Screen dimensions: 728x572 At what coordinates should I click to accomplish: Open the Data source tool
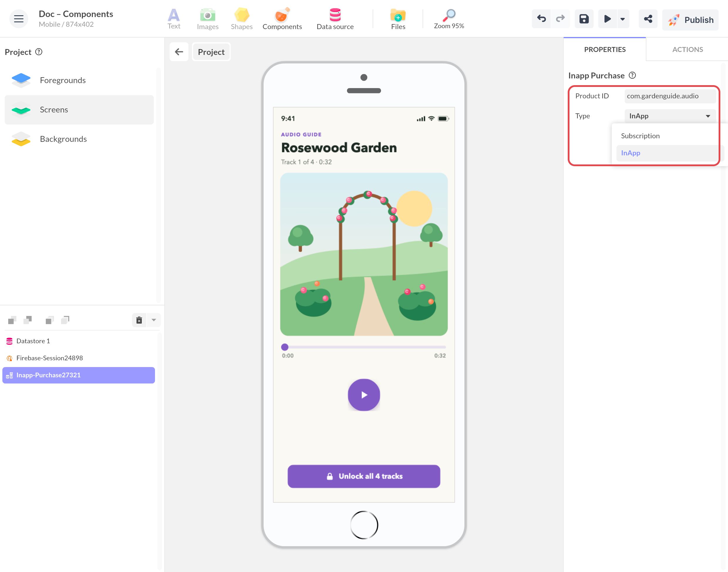click(x=335, y=19)
